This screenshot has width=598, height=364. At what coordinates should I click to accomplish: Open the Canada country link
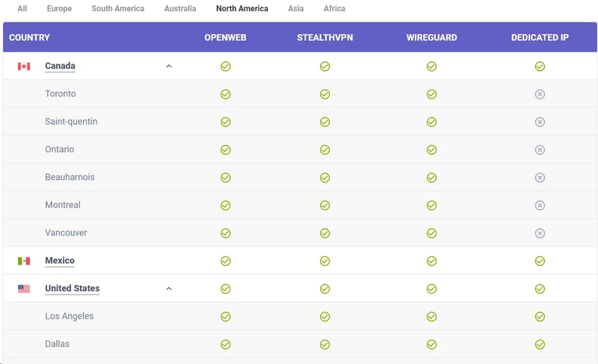tap(60, 66)
